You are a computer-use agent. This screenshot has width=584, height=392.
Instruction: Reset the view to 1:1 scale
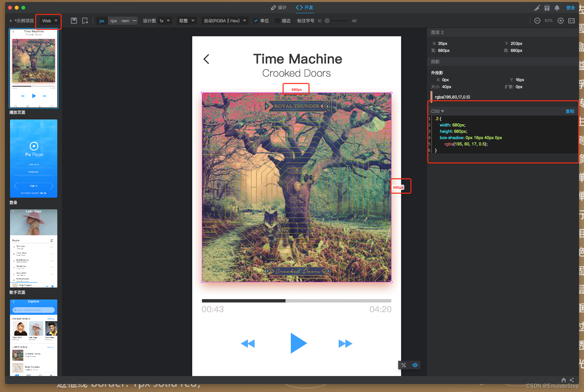[572, 21]
